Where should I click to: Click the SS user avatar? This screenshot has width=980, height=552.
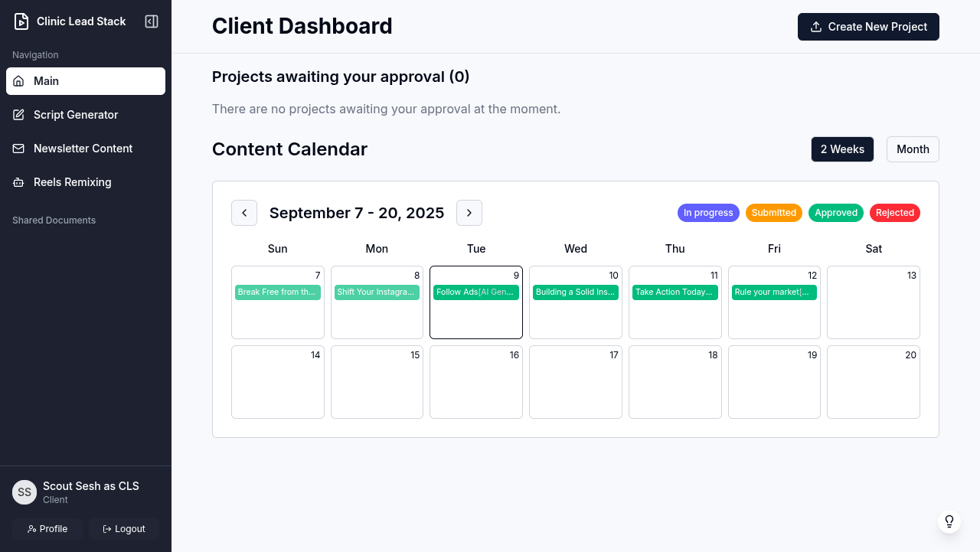pos(24,492)
